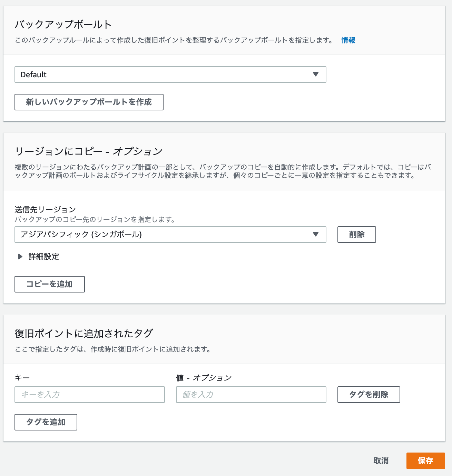Click the triangle icon beside 詳細設定
The height and width of the screenshot is (476, 452).
click(20, 257)
